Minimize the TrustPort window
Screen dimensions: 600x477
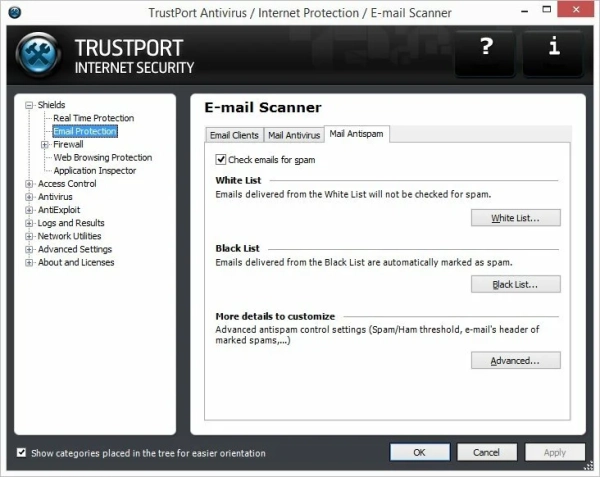(x=525, y=11)
